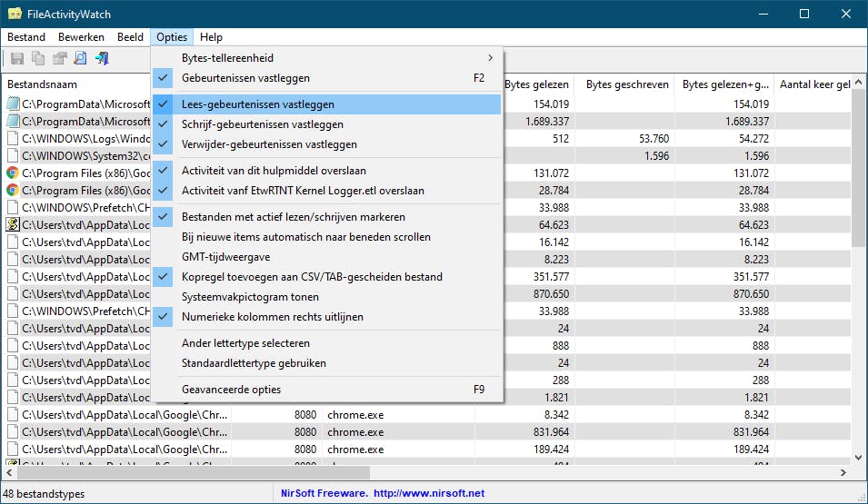Viewport: 868px width, 504px height.
Task: Toggle Bestanden met actief lezen/schrijven markeren
Action: 326,217
